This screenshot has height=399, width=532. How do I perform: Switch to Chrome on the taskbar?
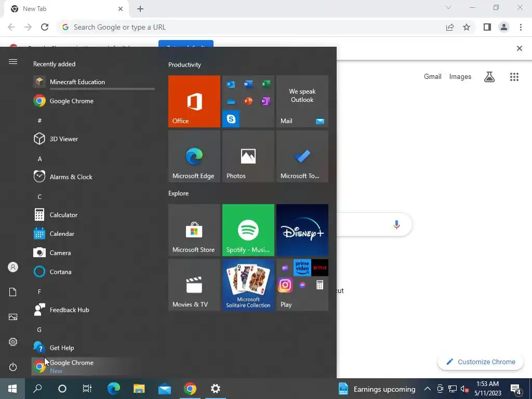tap(190, 389)
